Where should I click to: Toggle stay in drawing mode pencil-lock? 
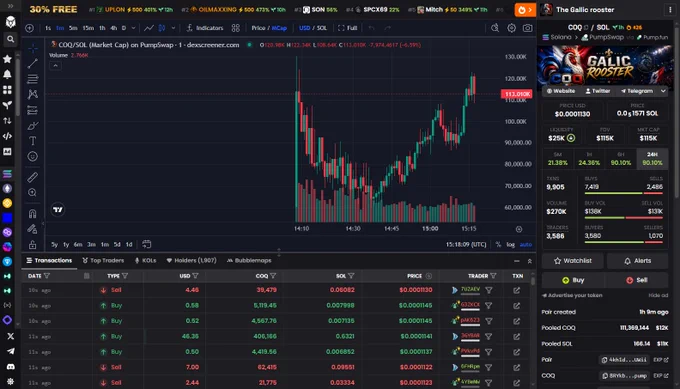pyautogui.click(x=33, y=229)
